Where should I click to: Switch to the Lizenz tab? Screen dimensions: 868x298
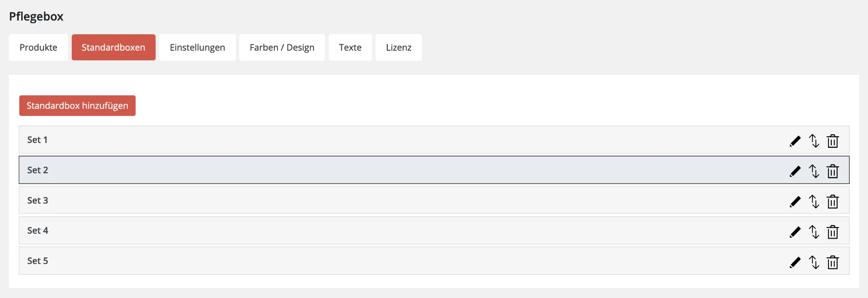coord(399,47)
